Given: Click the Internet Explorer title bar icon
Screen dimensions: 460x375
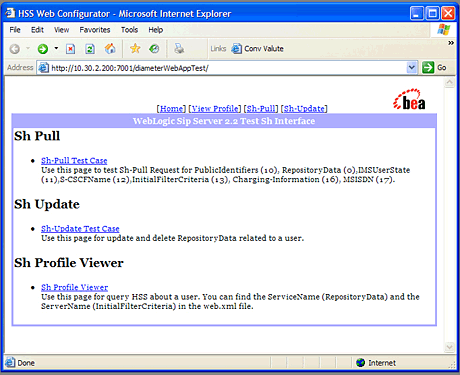Looking at the screenshot, I should [x=10, y=13].
